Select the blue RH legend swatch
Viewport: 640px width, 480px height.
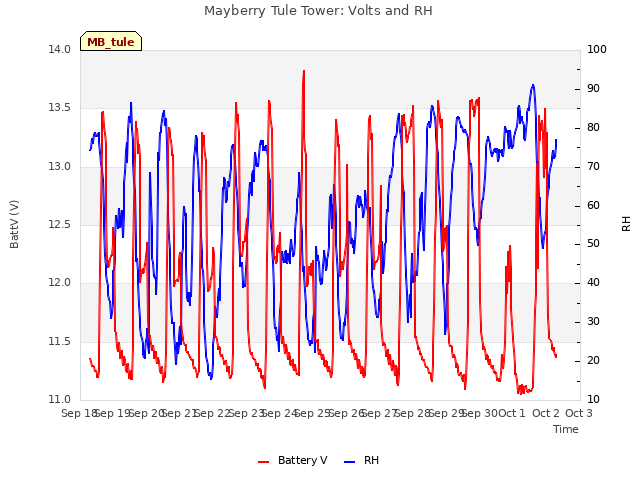tap(350, 462)
